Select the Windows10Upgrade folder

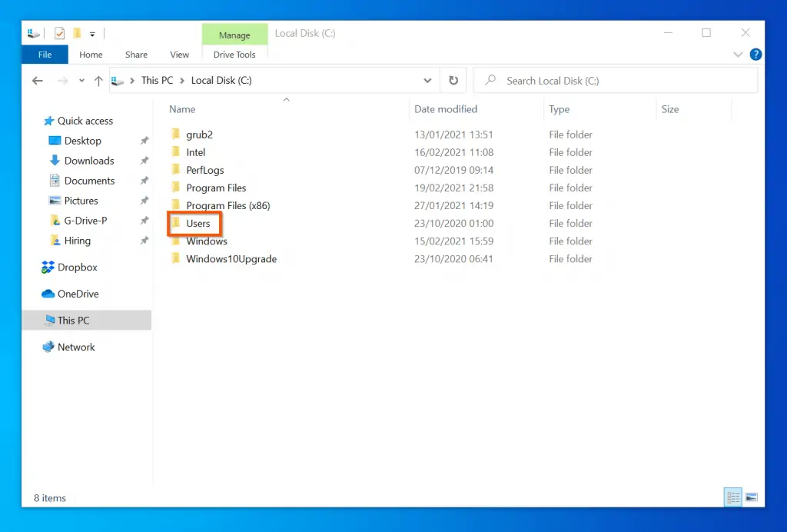pos(231,259)
